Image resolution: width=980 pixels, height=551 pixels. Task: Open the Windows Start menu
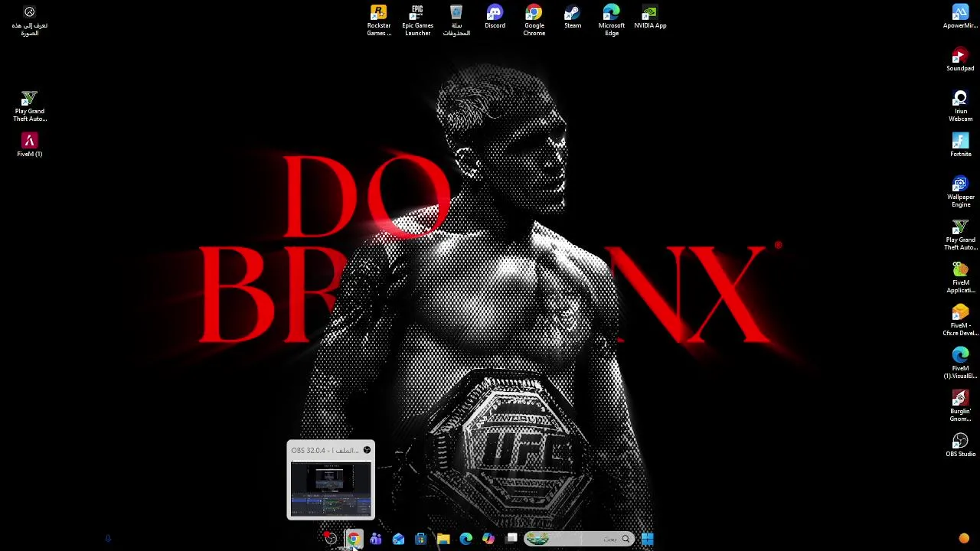click(x=647, y=539)
